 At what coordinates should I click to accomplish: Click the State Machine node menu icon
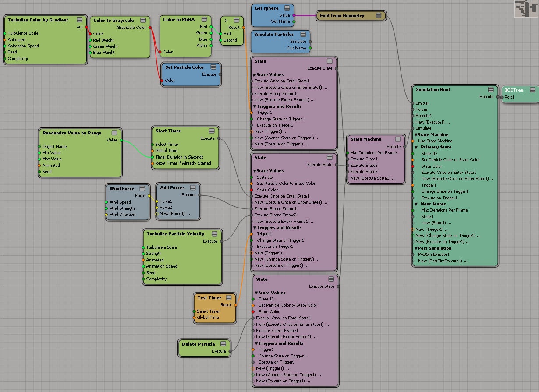398,139
